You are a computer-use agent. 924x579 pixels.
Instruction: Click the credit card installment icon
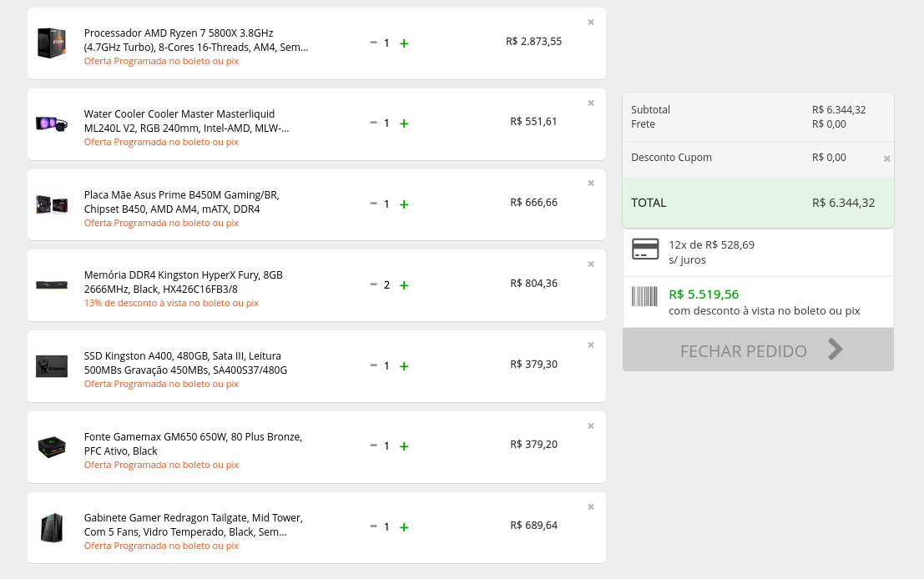645,249
